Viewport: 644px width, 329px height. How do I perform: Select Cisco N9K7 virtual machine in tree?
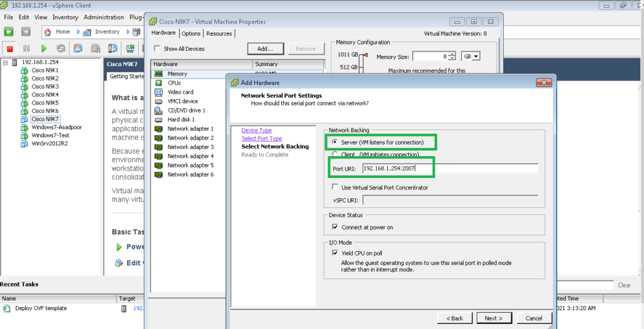(45, 119)
